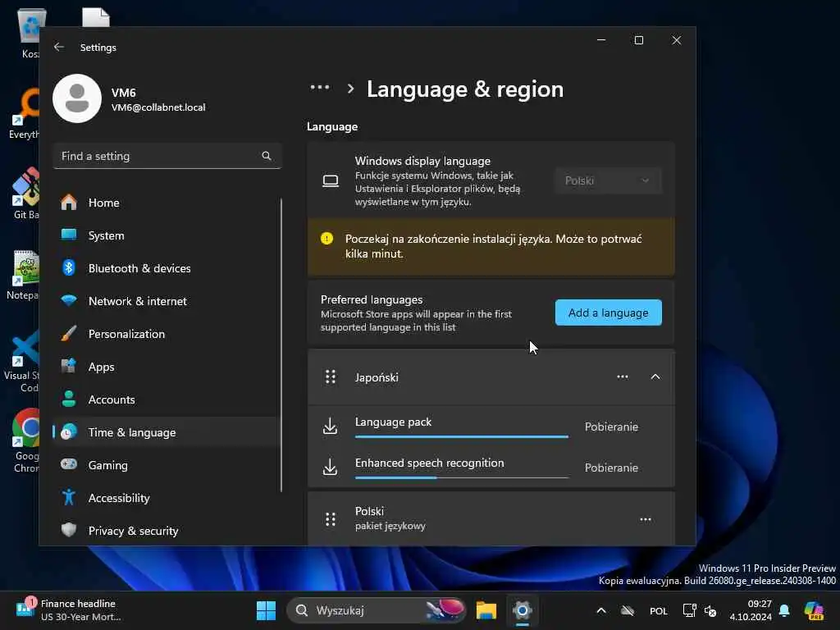Click the laptop icon beside Windows display language

331,181
